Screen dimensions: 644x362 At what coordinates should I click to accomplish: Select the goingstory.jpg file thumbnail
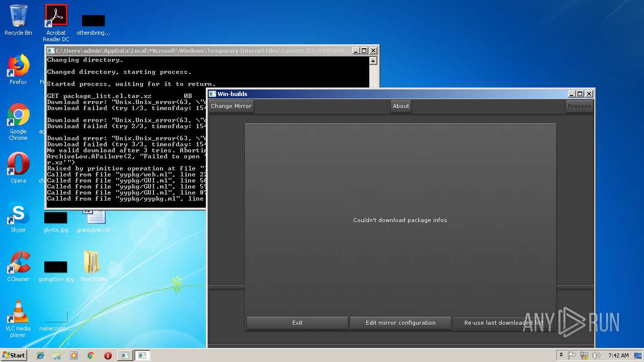pos(55,271)
